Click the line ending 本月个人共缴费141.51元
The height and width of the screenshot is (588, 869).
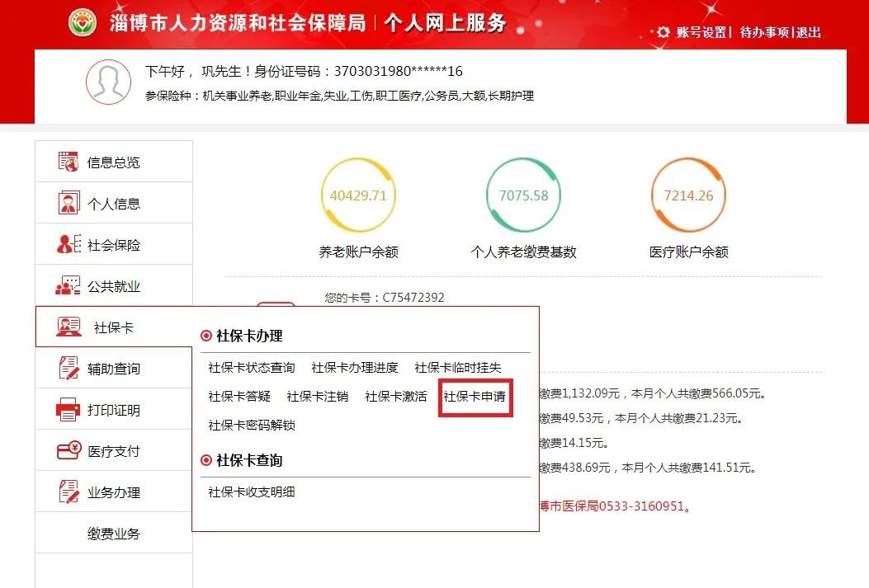tap(649, 468)
